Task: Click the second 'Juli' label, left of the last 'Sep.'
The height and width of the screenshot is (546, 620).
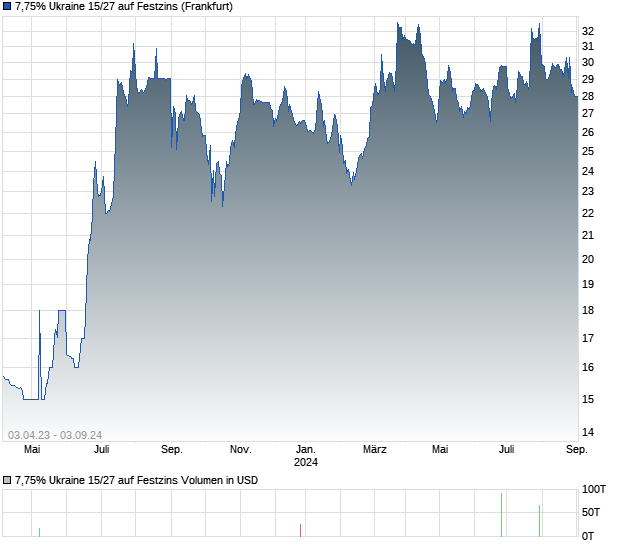Action: point(507,450)
